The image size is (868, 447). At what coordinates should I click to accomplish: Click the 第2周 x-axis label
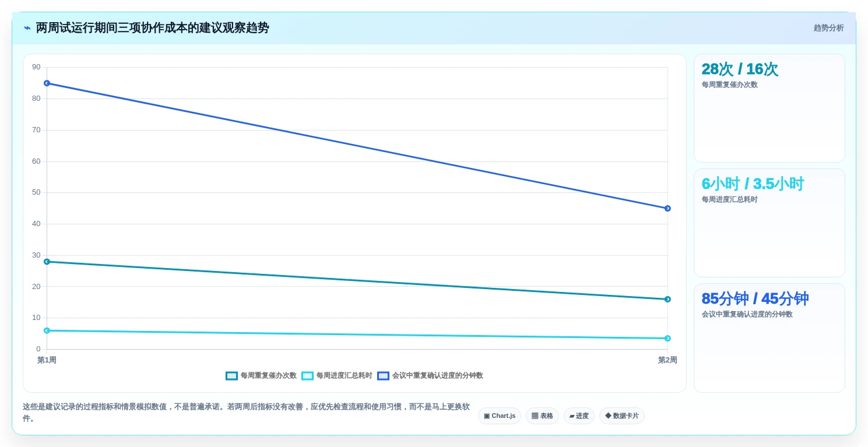click(667, 360)
